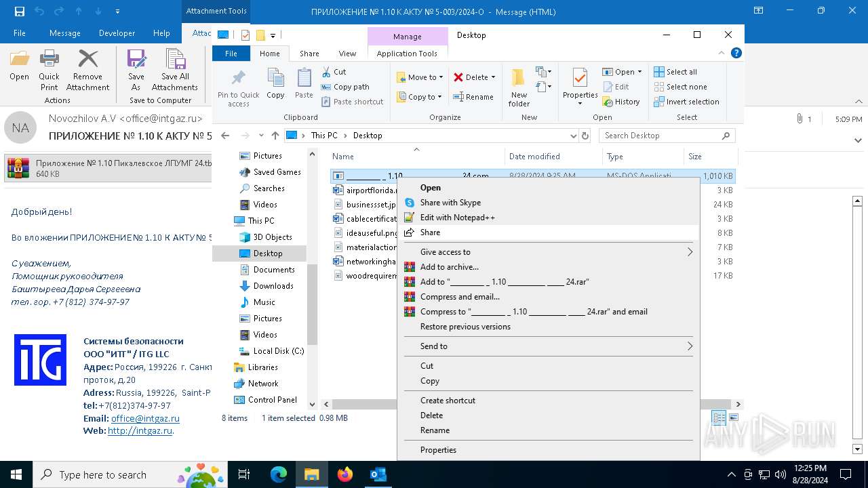Open Firefox from taskbar

point(345,474)
